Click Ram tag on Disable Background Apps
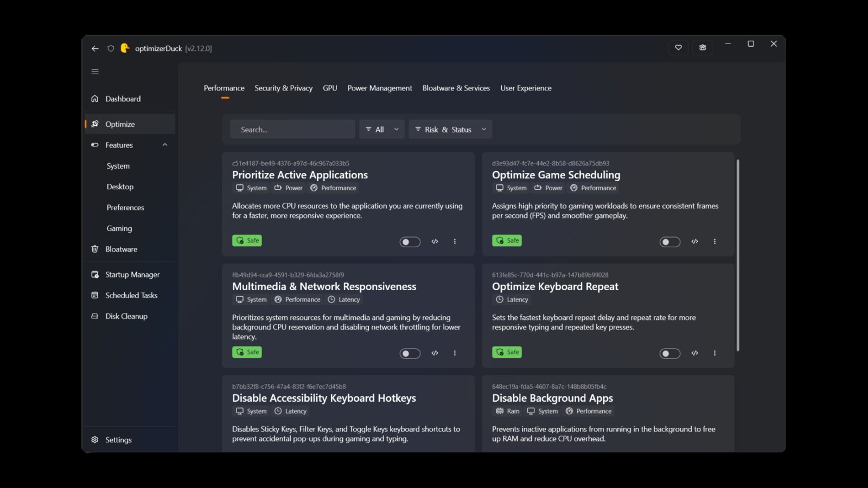This screenshot has height=488, width=868. tap(507, 411)
